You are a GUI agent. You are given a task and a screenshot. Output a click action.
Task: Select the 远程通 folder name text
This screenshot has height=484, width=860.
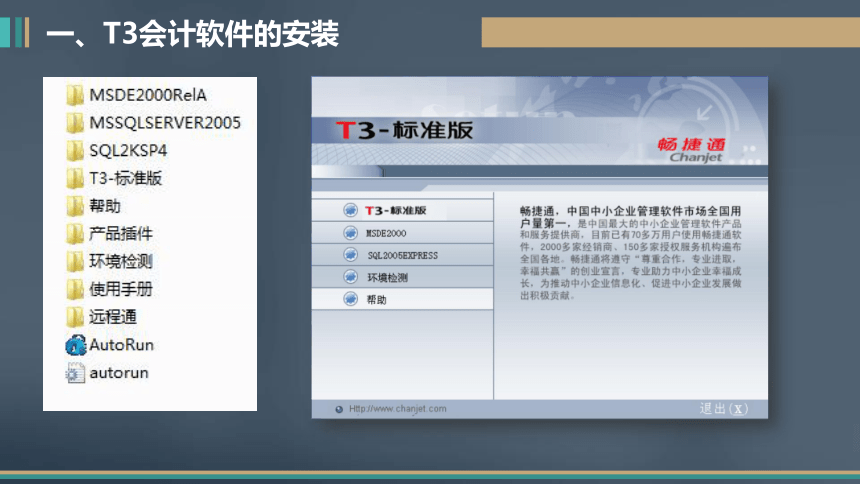pos(113,317)
